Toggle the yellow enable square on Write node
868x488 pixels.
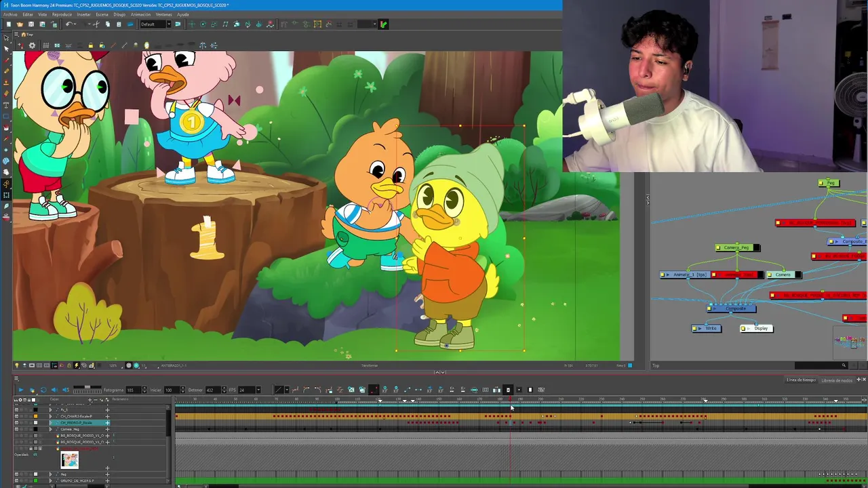coord(694,328)
